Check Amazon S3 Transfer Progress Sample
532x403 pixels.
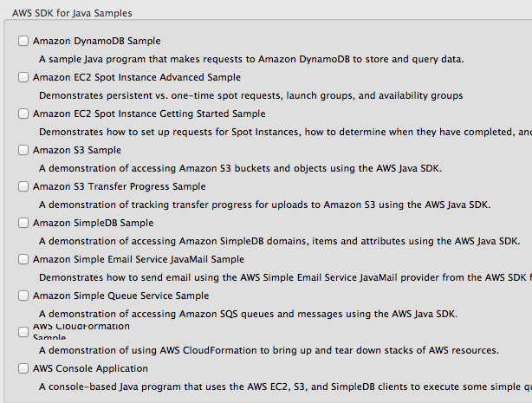(x=23, y=186)
